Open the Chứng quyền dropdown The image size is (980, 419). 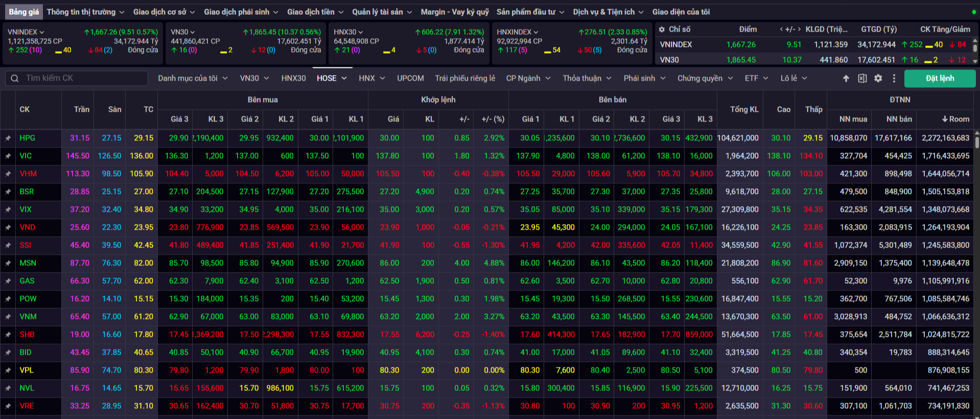click(705, 78)
